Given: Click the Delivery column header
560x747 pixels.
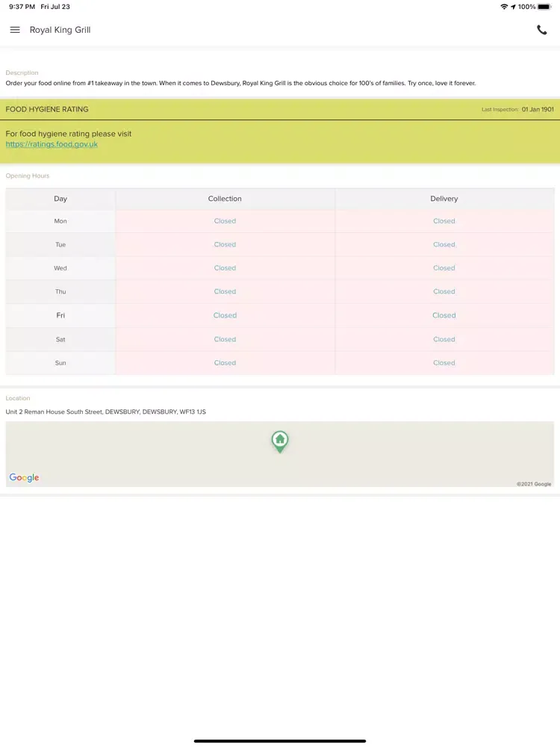Looking at the screenshot, I should point(444,199).
